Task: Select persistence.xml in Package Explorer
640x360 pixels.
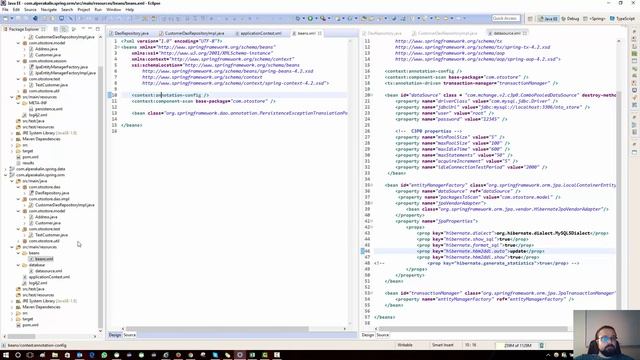Action: point(49,109)
